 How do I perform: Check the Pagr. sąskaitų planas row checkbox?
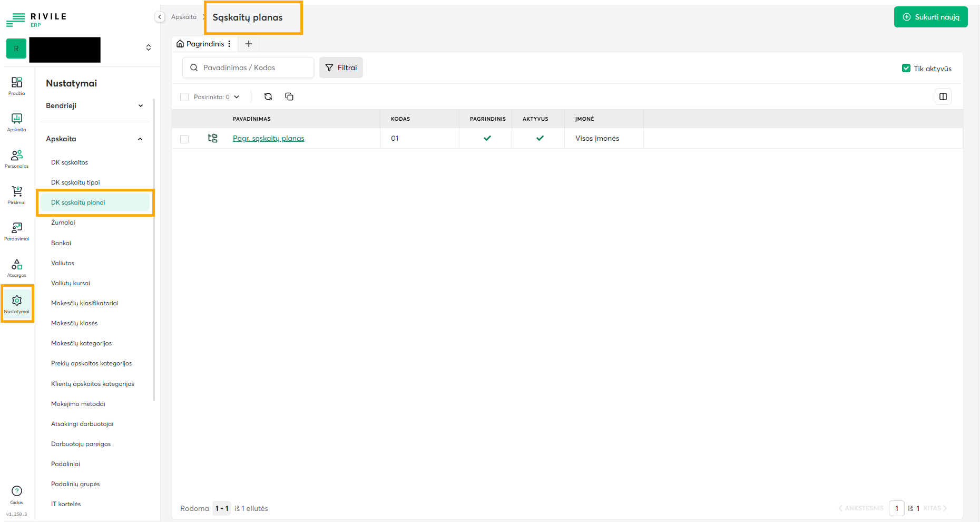(184, 139)
